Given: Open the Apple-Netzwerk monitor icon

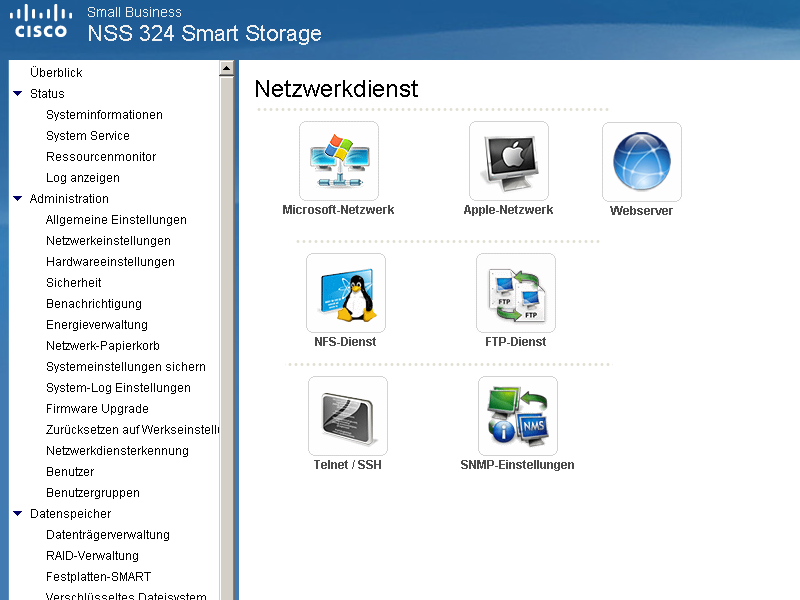Looking at the screenshot, I should pyautogui.click(x=509, y=161).
